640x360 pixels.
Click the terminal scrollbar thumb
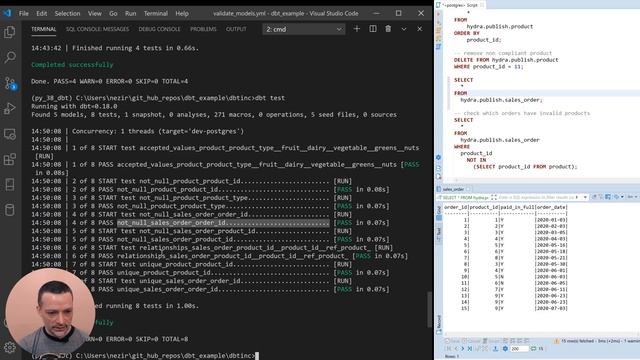[x=430, y=309]
